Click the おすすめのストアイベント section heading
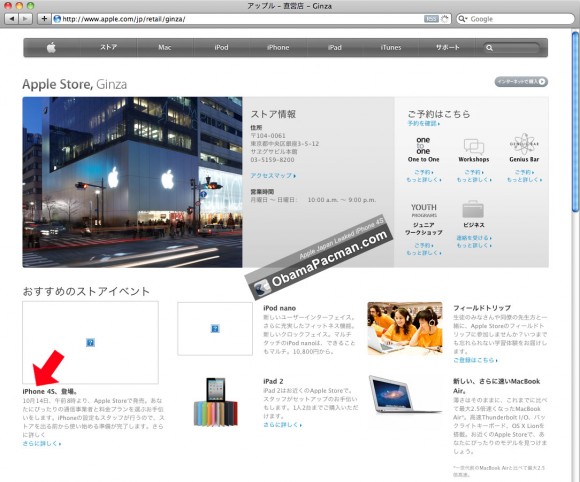The height and width of the screenshot is (482, 580). point(86,291)
